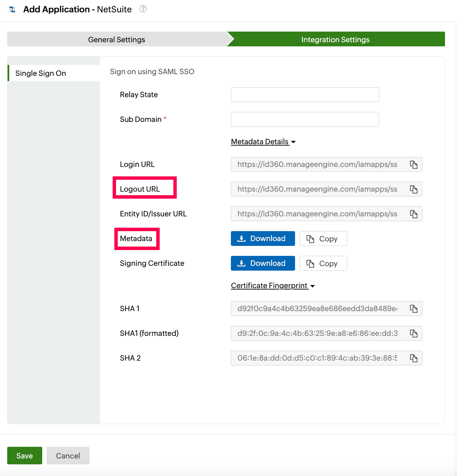
Task: Open the help question mark icon beside NetSuite
Action: pos(143,9)
